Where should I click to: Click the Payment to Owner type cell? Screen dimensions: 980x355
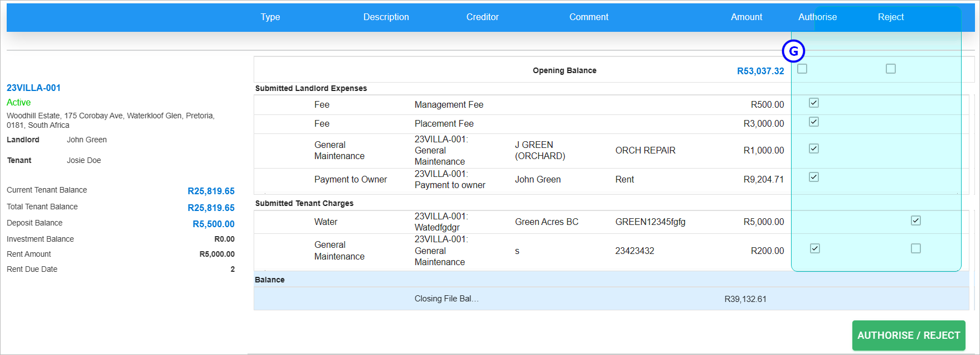351,180
